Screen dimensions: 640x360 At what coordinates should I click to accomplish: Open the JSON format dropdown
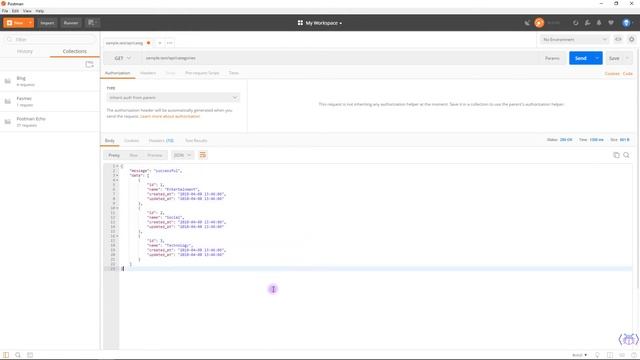(x=182, y=155)
